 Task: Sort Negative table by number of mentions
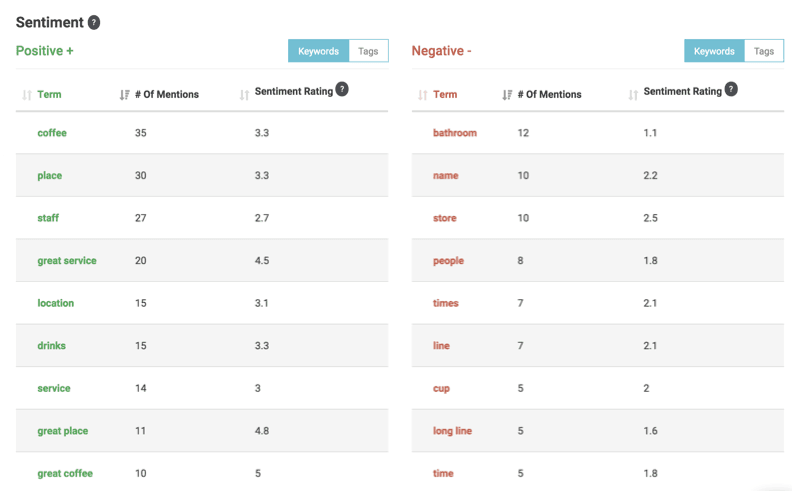click(x=507, y=95)
